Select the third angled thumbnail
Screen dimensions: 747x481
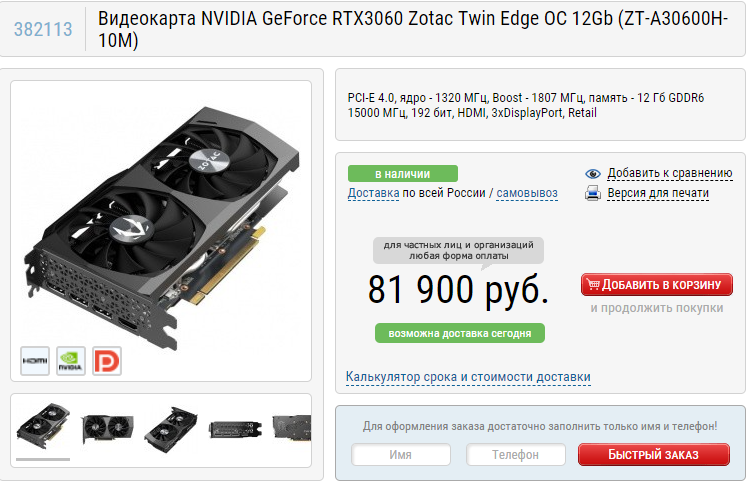172,429
